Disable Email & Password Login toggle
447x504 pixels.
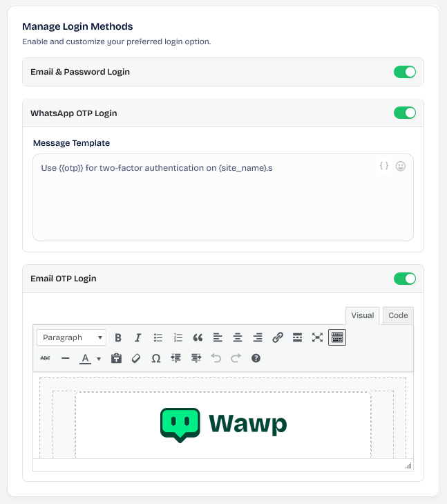pyautogui.click(x=405, y=72)
